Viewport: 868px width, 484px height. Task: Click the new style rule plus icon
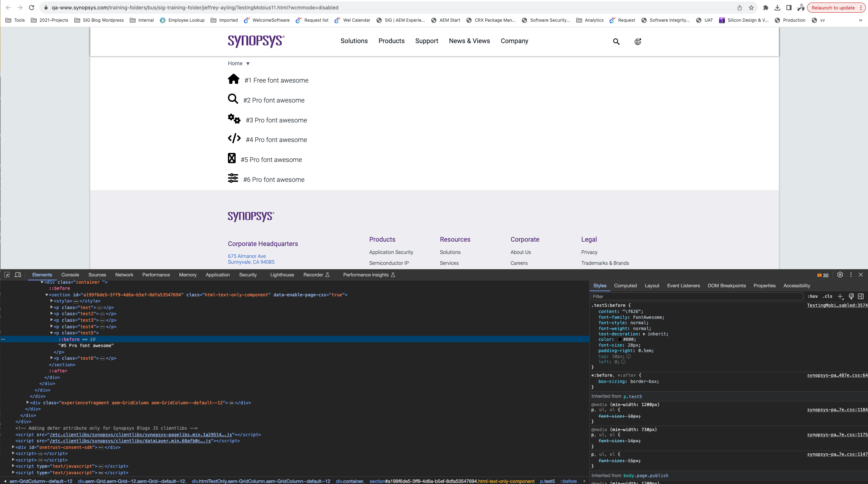click(840, 297)
